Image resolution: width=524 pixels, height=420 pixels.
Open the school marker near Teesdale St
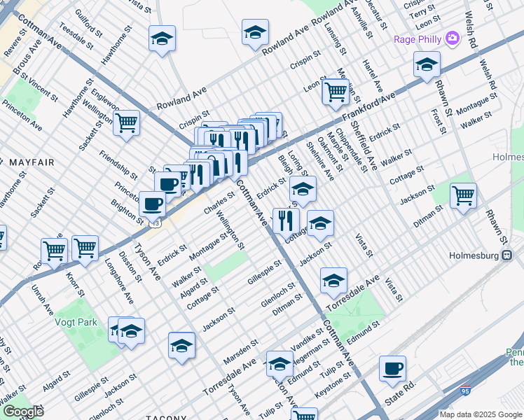pos(162,38)
